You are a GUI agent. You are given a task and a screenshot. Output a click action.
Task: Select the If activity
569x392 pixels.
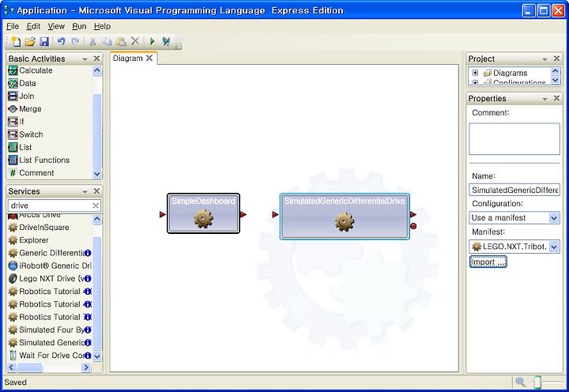pos(16,122)
